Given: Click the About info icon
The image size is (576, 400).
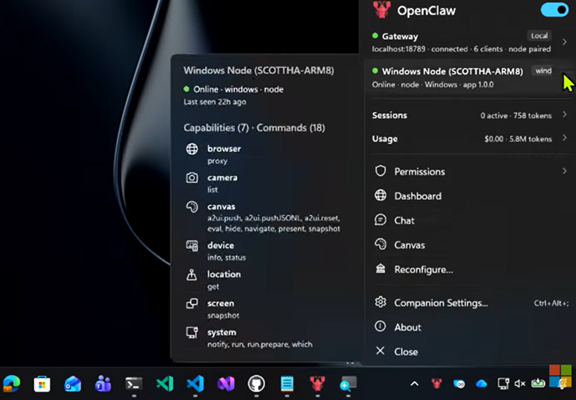Looking at the screenshot, I should (381, 326).
